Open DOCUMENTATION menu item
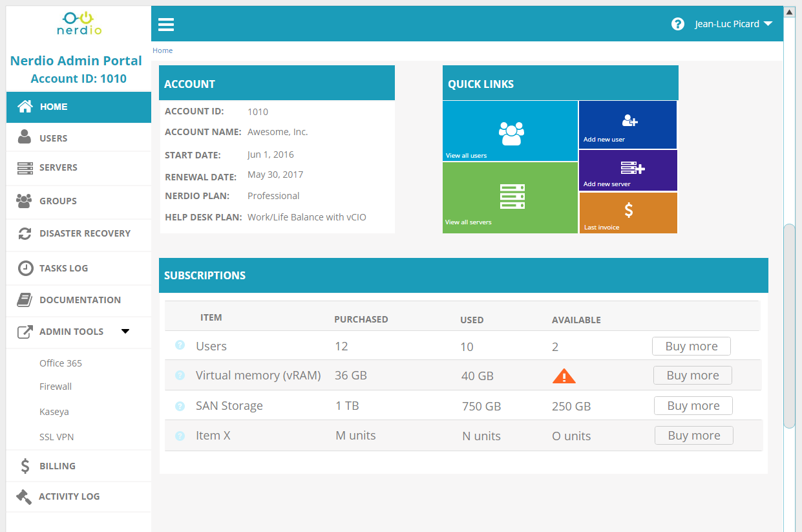This screenshot has height=532, width=802. [78, 300]
